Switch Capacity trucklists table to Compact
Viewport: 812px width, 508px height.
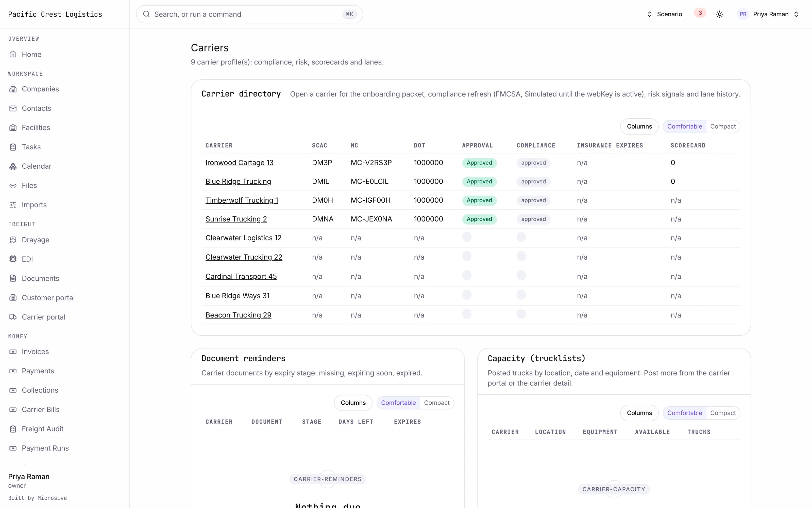click(x=723, y=413)
